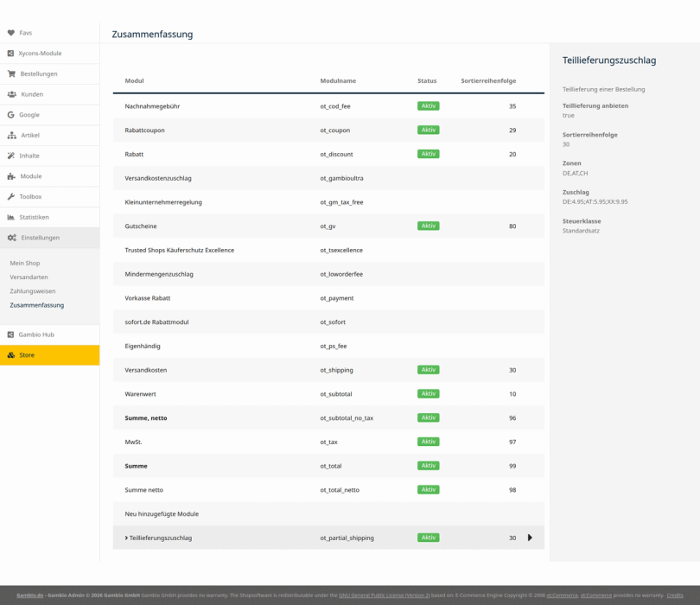Click the Statistiken chart icon
This screenshot has width=700, height=605.
[11, 217]
